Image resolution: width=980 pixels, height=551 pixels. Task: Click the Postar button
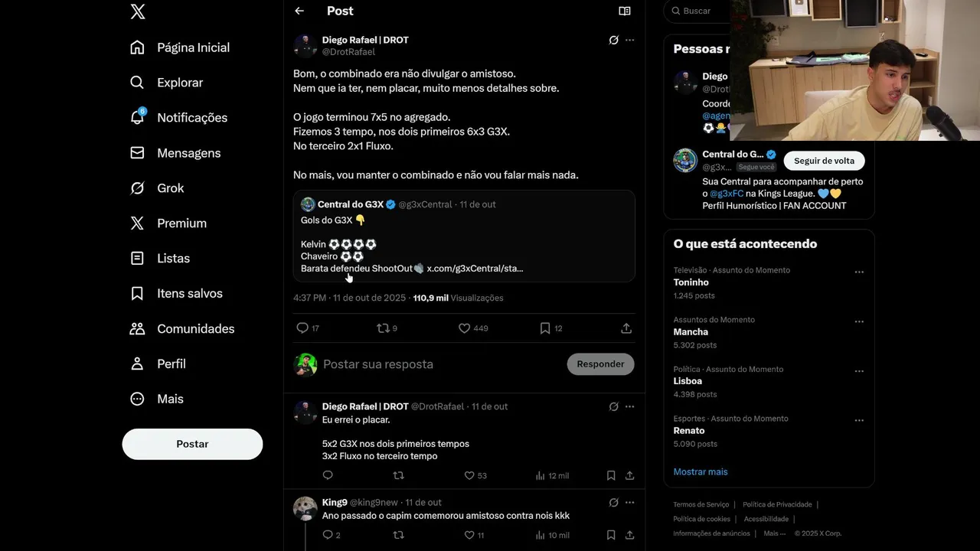tap(192, 444)
